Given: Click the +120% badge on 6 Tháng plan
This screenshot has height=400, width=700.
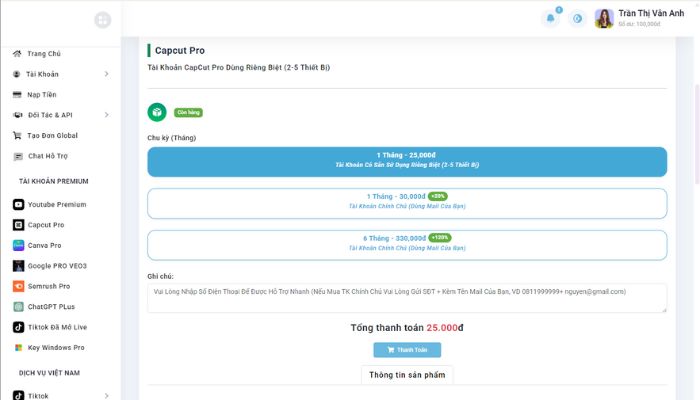Looking at the screenshot, I should click(x=440, y=238).
